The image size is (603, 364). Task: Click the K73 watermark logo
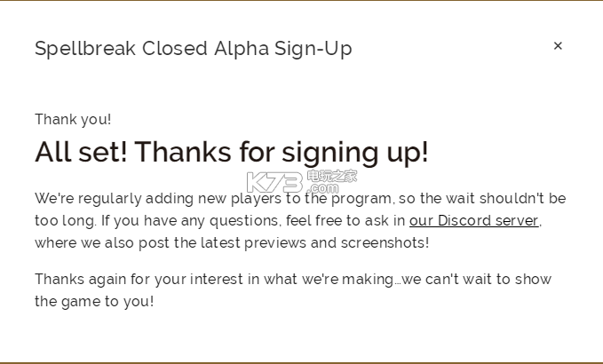pyautogui.click(x=274, y=183)
